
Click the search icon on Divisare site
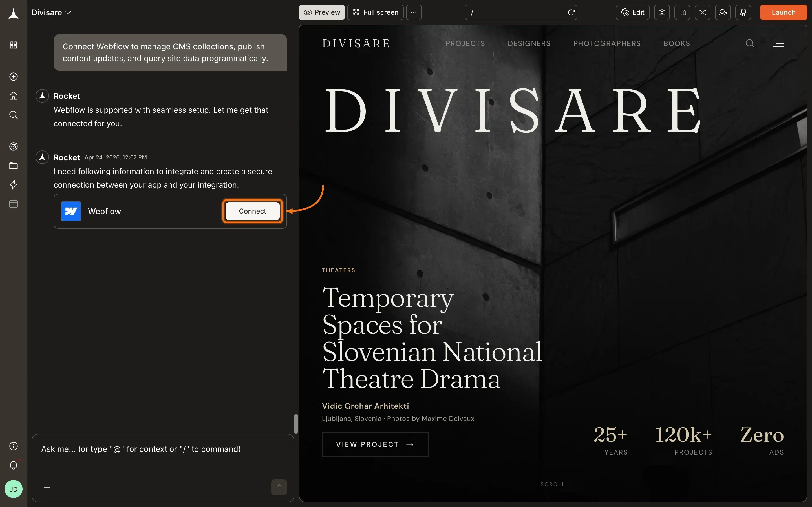coord(750,43)
